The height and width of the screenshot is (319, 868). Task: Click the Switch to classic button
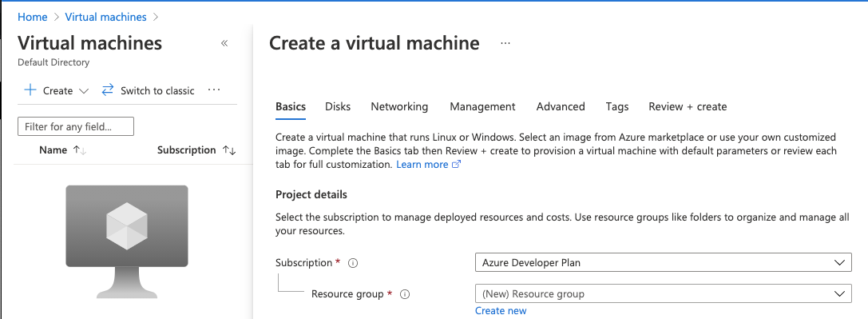click(x=148, y=90)
